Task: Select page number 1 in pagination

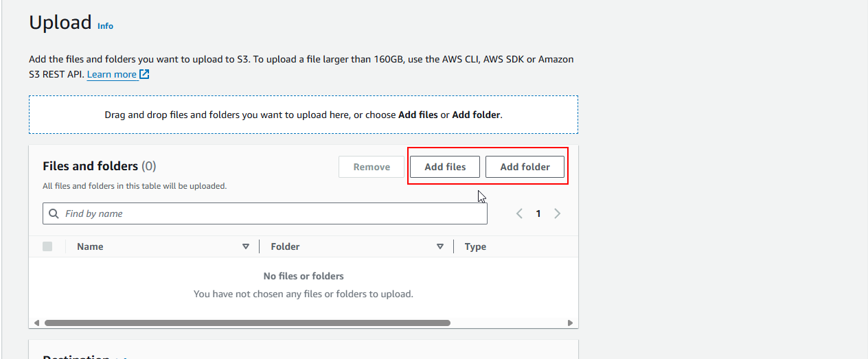Action: tap(538, 213)
